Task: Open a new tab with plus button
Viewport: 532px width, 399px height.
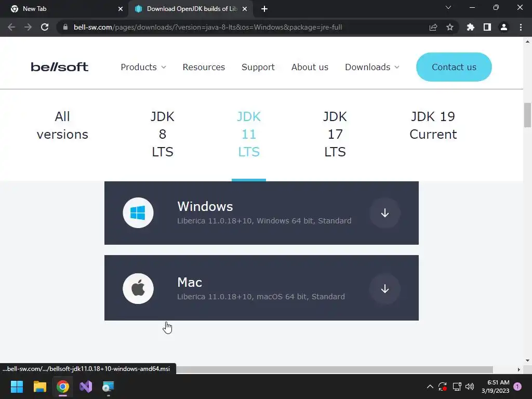Action: [x=264, y=9]
